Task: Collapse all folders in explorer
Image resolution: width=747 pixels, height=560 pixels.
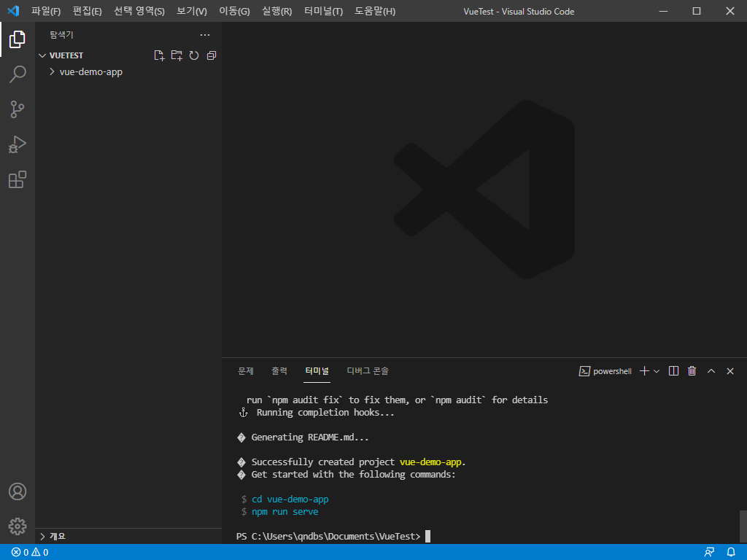Action: 212,55
